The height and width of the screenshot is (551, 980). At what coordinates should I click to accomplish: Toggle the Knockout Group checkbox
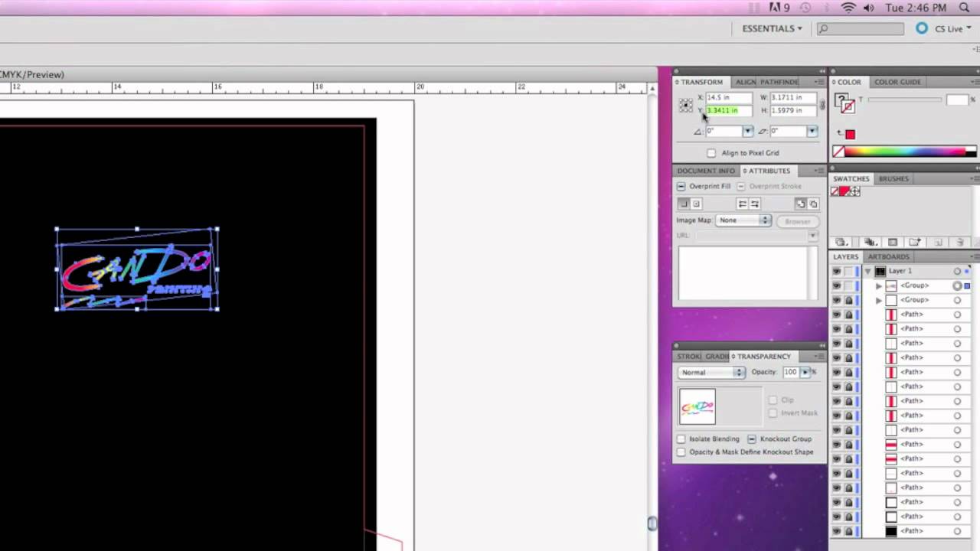tap(752, 439)
